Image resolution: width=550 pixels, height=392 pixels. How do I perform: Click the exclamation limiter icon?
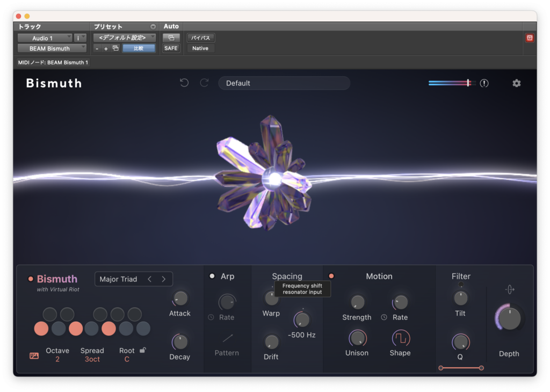point(484,83)
